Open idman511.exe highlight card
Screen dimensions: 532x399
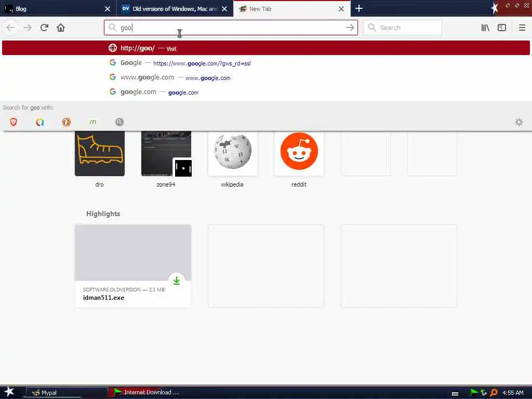click(x=133, y=266)
